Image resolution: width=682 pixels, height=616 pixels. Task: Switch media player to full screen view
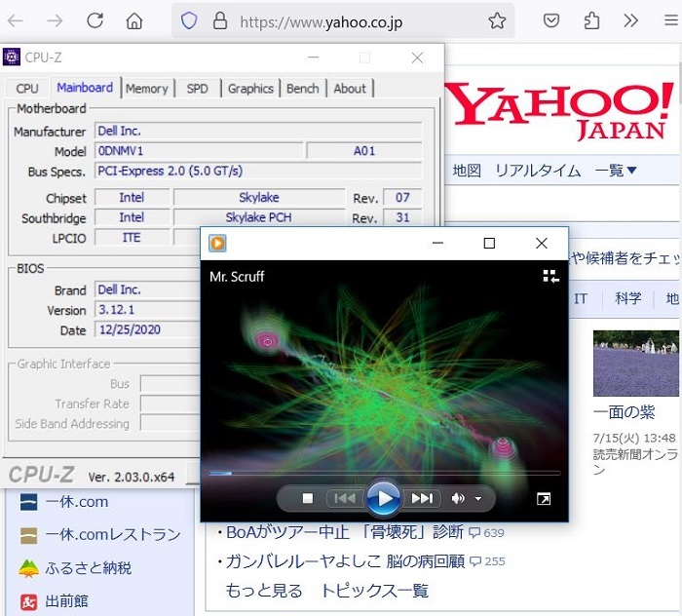coord(543,499)
